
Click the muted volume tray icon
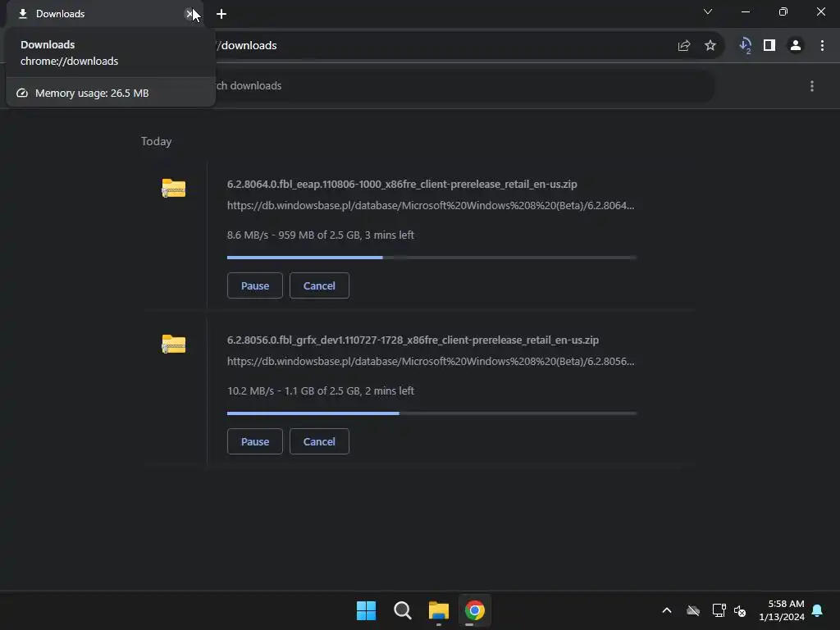pyautogui.click(x=740, y=610)
